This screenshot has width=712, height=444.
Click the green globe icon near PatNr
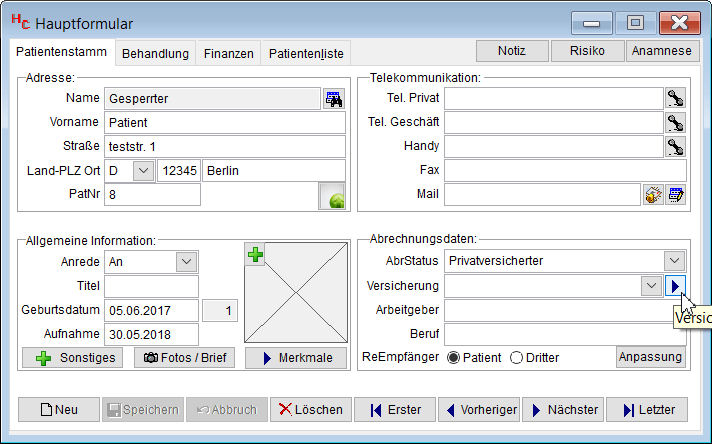332,196
